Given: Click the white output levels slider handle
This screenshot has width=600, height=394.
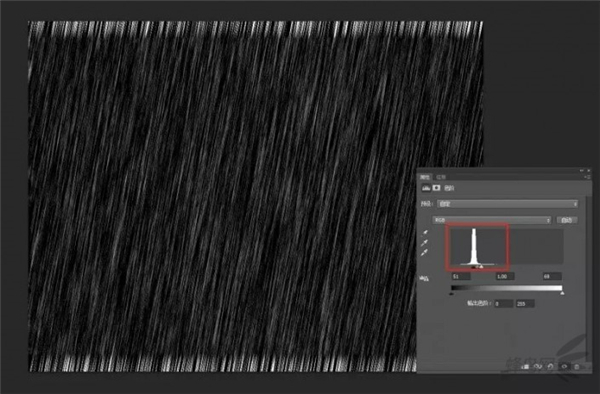Looking at the screenshot, I should [562, 293].
